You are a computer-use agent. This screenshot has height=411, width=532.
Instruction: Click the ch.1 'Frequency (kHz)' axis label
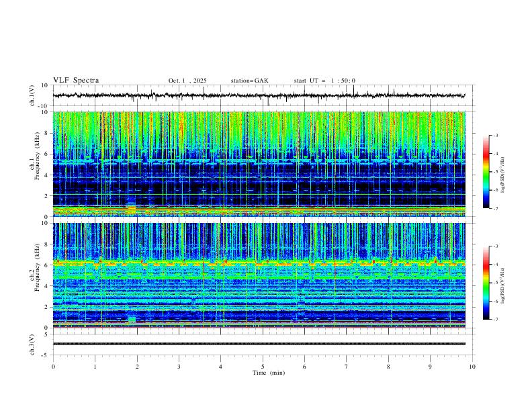38,156
